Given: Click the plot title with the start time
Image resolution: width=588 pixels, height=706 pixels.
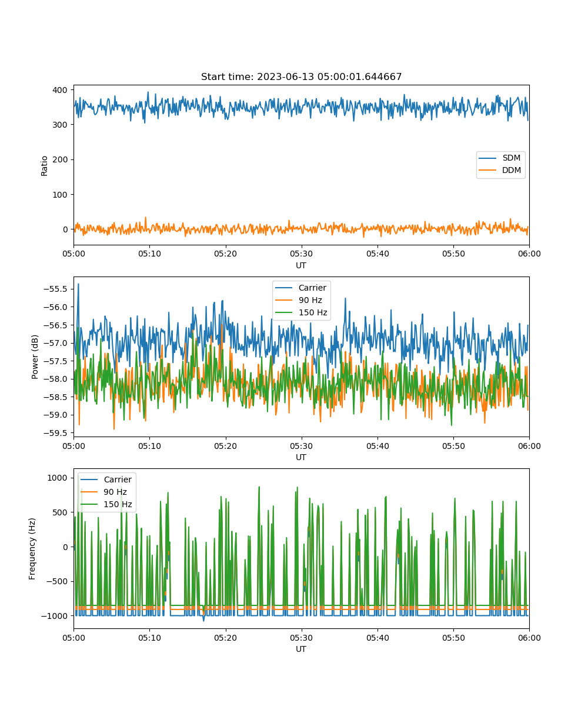Looking at the screenshot, I should tap(301, 77).
